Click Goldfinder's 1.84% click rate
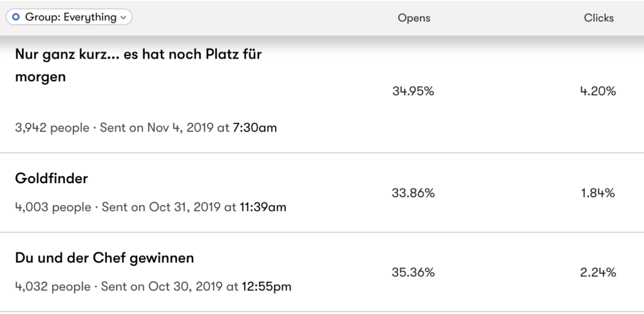Viewport: 644px width, 314px height. point(597,193)
